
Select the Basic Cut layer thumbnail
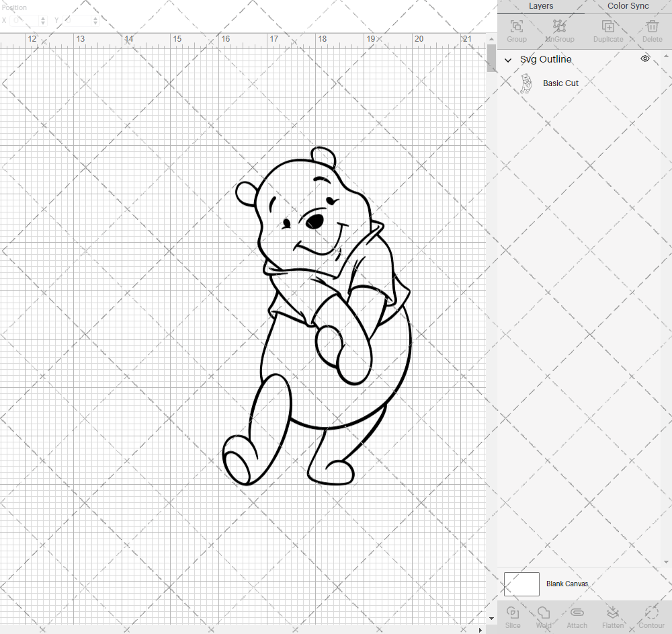click(x=526, y=83)
